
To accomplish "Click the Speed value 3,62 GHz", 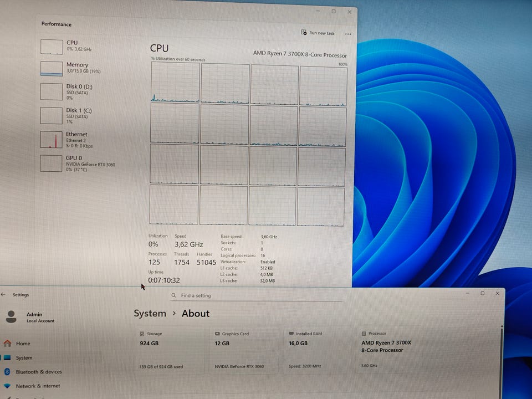I will click(x=188, y=244).
